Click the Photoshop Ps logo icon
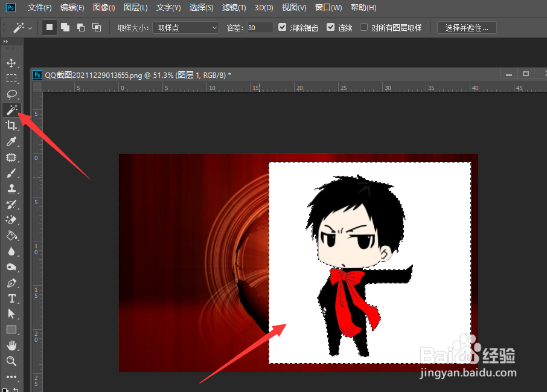 coord(11,7)
